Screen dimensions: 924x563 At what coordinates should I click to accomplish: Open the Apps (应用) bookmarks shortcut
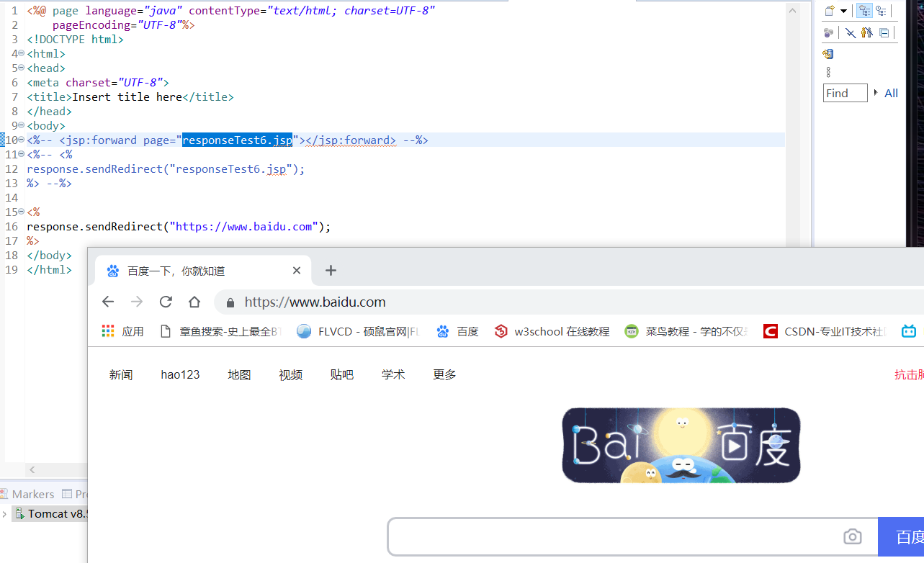pos(123,331)
